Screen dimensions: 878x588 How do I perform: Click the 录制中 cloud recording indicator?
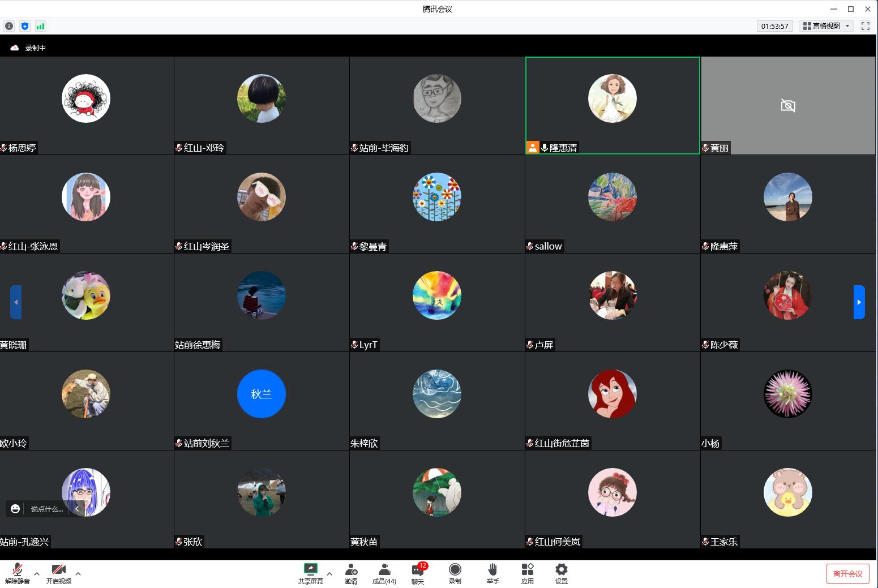click(28, 48)
